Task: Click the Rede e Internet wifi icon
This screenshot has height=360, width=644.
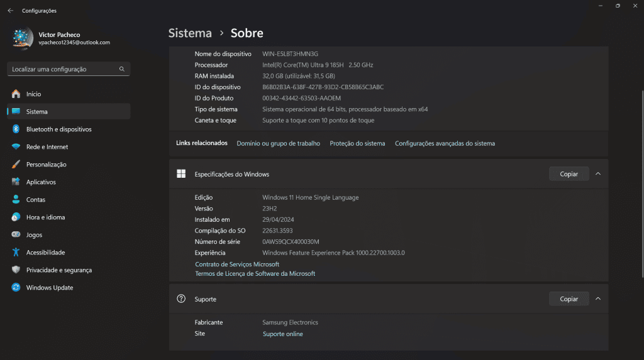Action: 16,146
